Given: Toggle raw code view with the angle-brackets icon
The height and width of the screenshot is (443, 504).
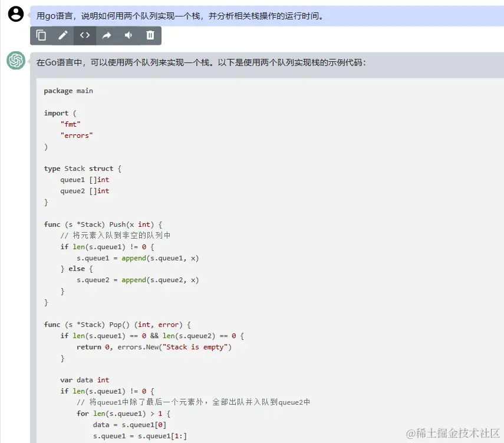Looking at the screenshot, I should (x=85, y=35).
